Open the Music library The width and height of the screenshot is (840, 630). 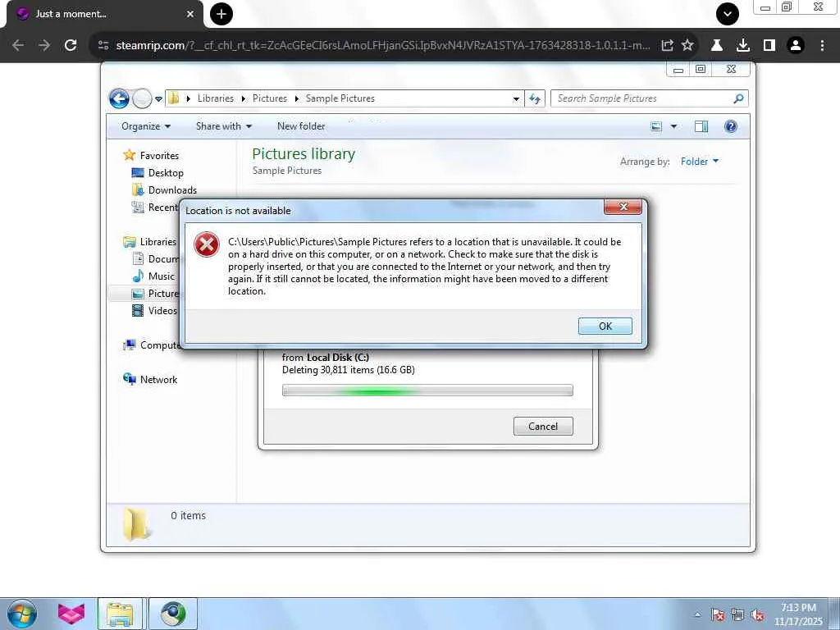161,276
